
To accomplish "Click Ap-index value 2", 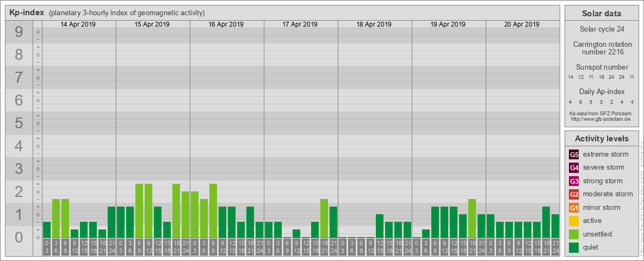I will (611, 102).
